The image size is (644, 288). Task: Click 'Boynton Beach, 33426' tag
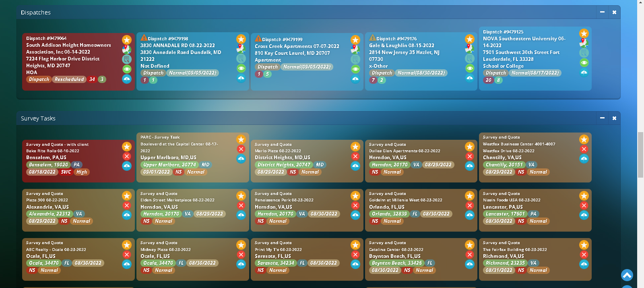397,263
